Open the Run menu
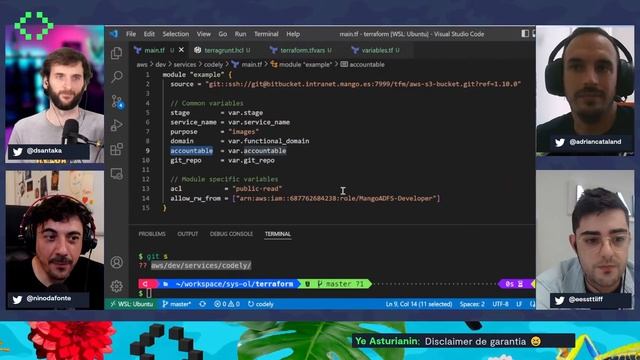 [240, 34]
